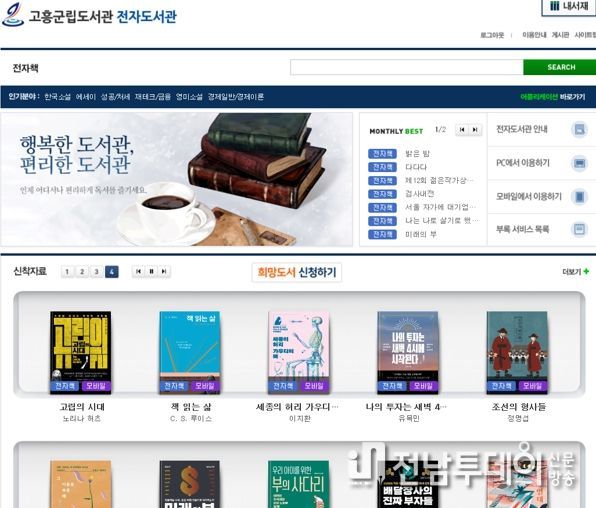
Task: Open the 부록 서비스 목록 icon
Action: [x=579, y=229]
